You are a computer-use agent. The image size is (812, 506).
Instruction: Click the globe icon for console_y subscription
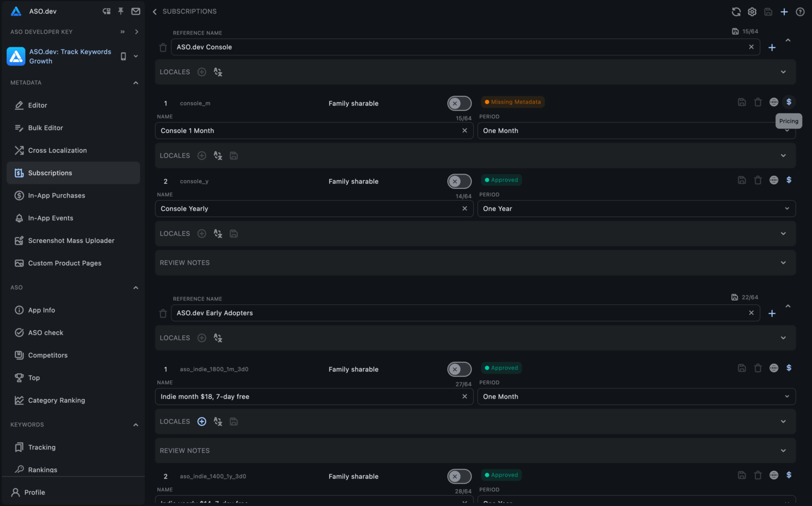(x=774, y=180)
